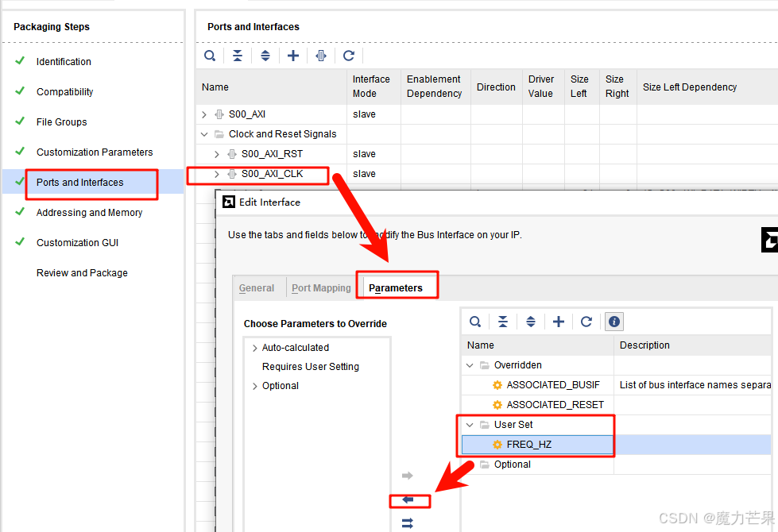Click the S00_AXI_CLK interface icon
778x532 pixels.
[232, 174]
